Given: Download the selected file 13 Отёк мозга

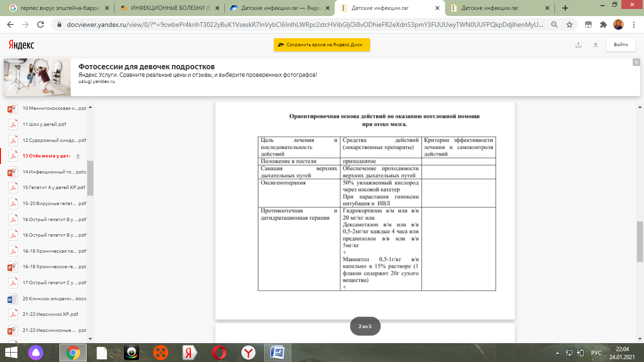Looking at the screenshot, I should [78, 156].
